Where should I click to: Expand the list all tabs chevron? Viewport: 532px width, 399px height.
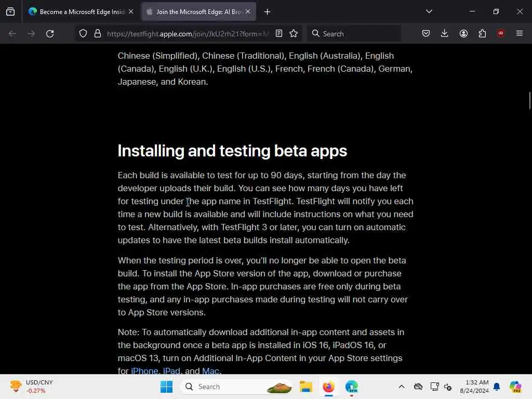pos(429,11)
